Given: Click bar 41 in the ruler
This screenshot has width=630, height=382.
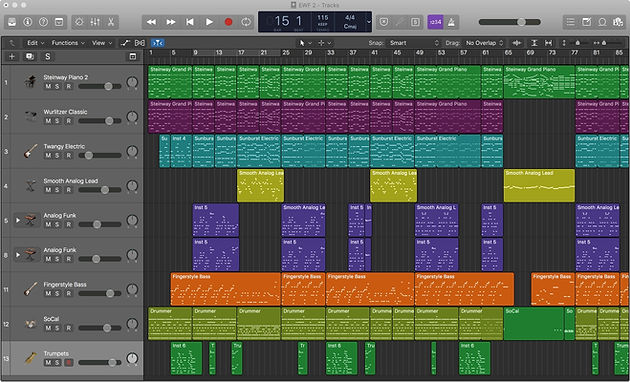Looking at the screenshot, I should coord(374,52).
